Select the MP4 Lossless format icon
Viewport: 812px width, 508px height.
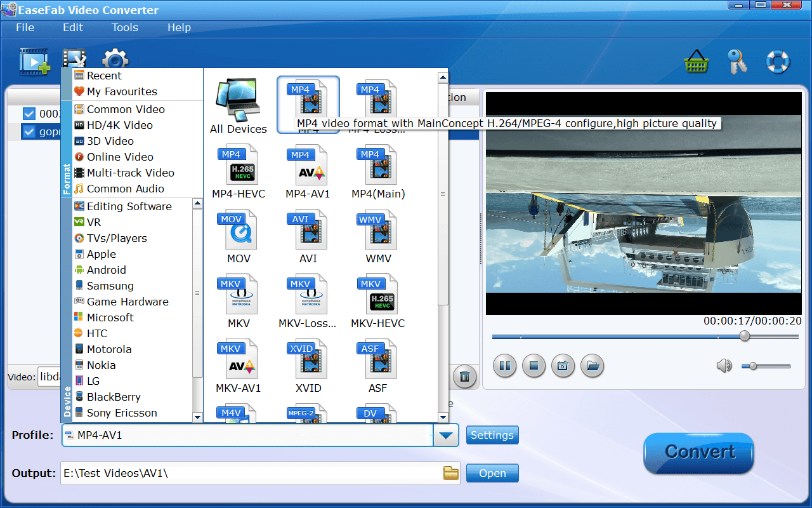coord(378,106)
